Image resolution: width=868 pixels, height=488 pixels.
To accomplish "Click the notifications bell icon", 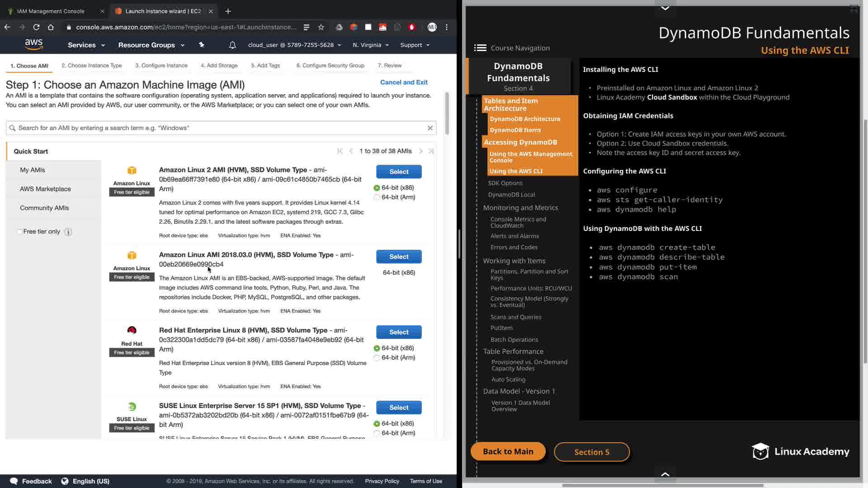I will [x=232, y=45].
